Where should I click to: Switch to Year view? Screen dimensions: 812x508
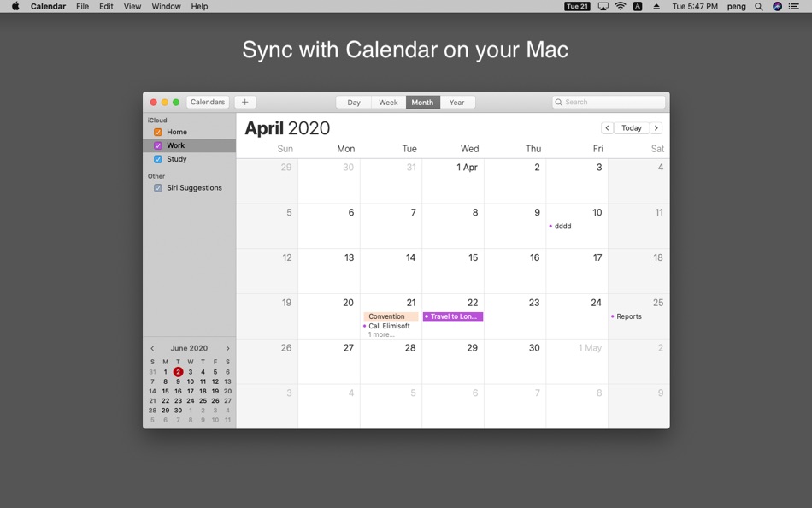coord(456,102)
